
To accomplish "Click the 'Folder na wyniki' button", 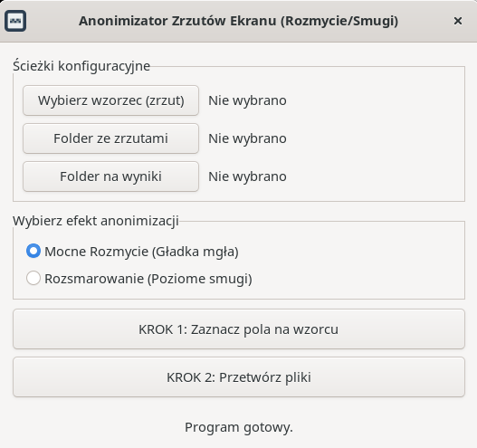I will pos(110,176).
